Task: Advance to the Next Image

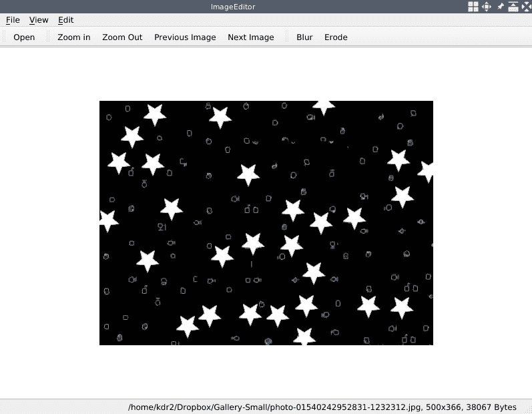Action: [x=250, y=37]
